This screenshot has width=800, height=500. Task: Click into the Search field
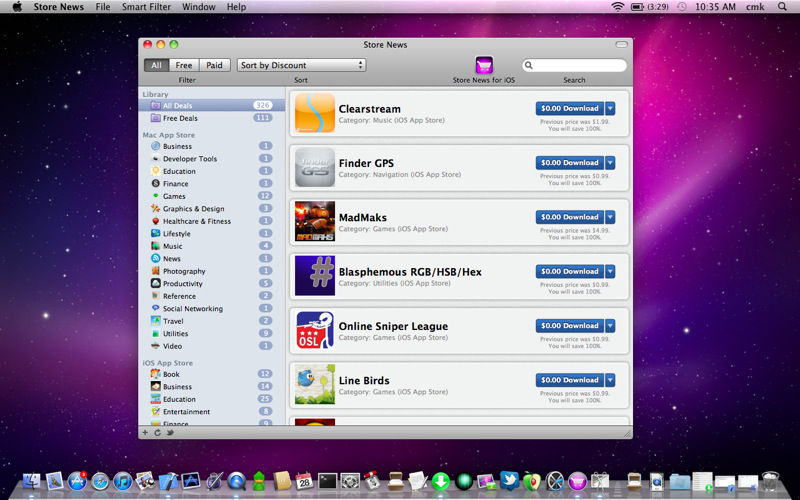tap(574, 65)
